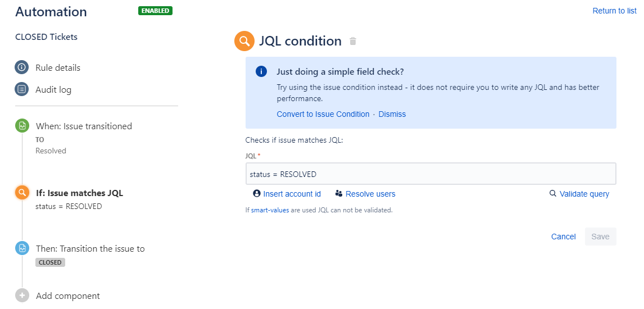This screenshot has height=309, width=644.
Task: Click the Audit log list icon
Action: tap(21, 89)
